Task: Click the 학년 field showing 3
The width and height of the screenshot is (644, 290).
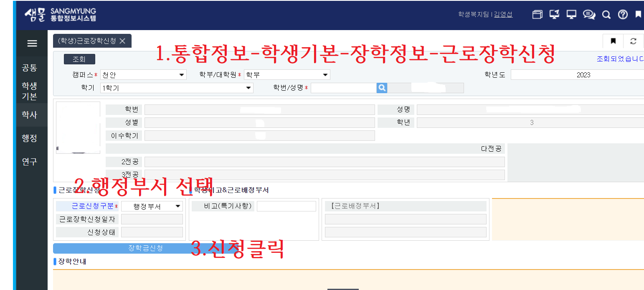Action: click(x=530, y=123)
